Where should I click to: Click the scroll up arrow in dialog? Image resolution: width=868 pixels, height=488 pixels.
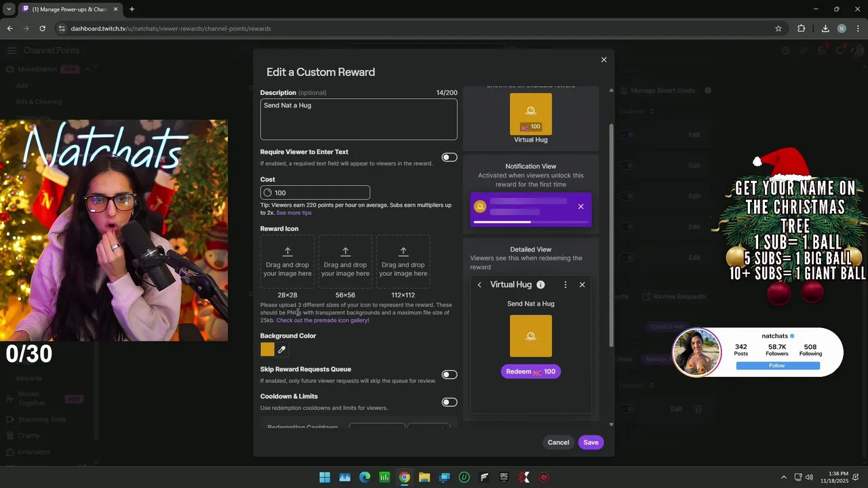[611, 90]
